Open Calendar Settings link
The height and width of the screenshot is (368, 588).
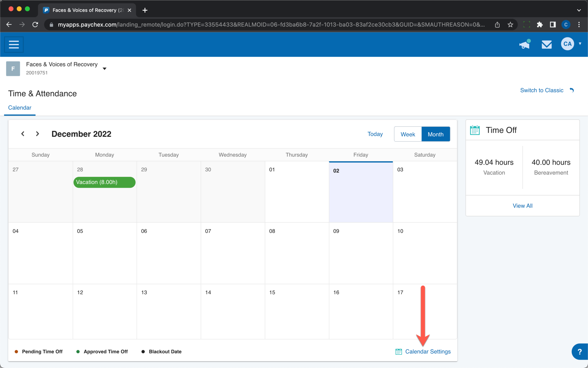point(428,351)
